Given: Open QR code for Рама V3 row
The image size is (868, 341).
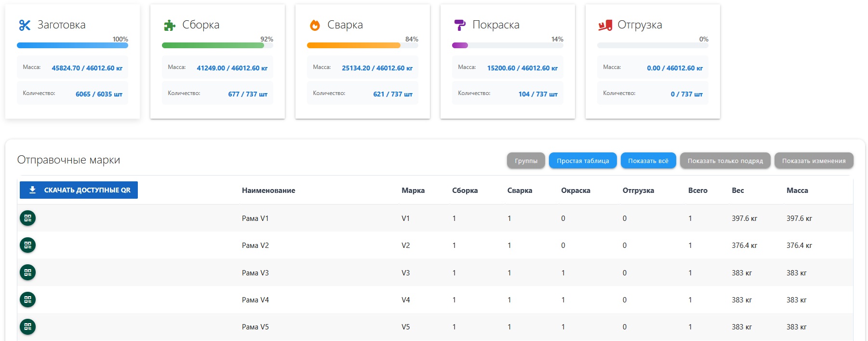Looking at the screenshot, I should (x=28, y=273).
